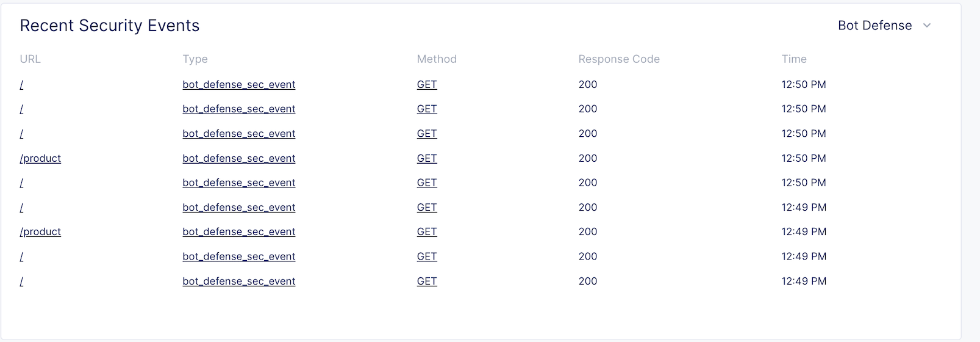This screenshot has width=980, height=342.
Task: Open the root URL link in the last row
Action: click(x=22, y=282)
